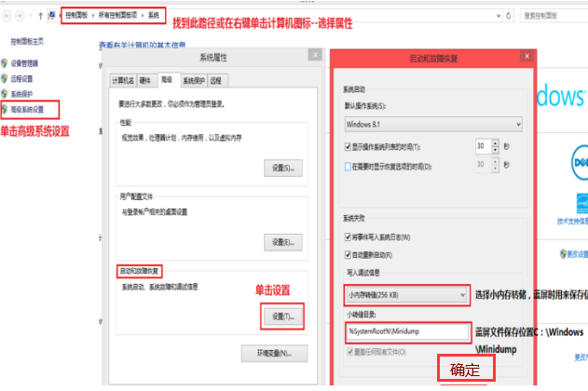Viewport: 588px width, 391px height.
Task: Click 设置(E) button under 用户配置文件
Action: pyautogui.click(x=283, y=242)
